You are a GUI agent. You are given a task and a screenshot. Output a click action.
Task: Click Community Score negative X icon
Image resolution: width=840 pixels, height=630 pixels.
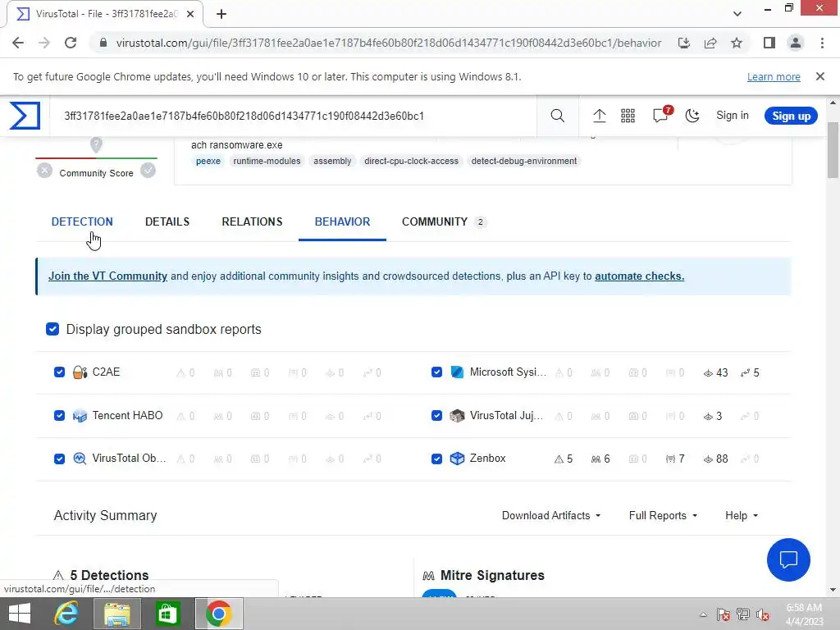(x=44, y=171)
